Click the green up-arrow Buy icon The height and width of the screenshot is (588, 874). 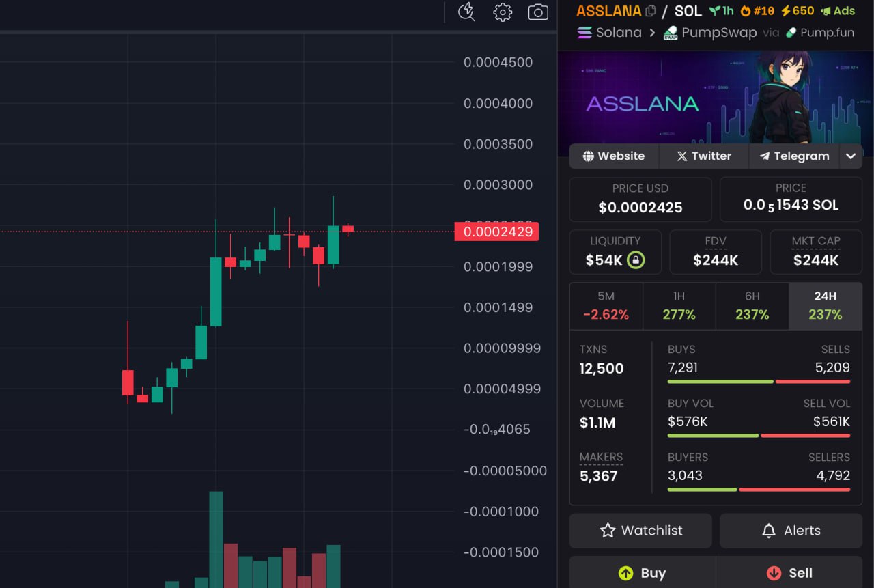click(x=625, y=573)
